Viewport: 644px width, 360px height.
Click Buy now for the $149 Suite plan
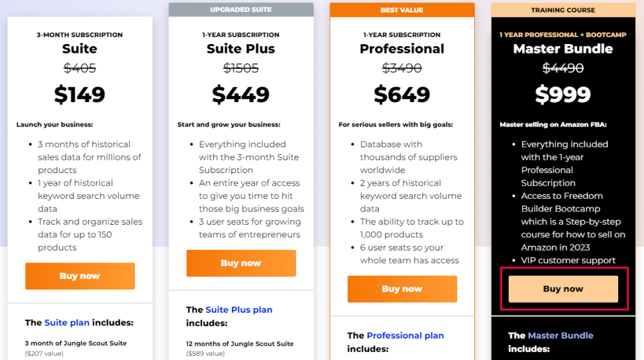[80, 276]
